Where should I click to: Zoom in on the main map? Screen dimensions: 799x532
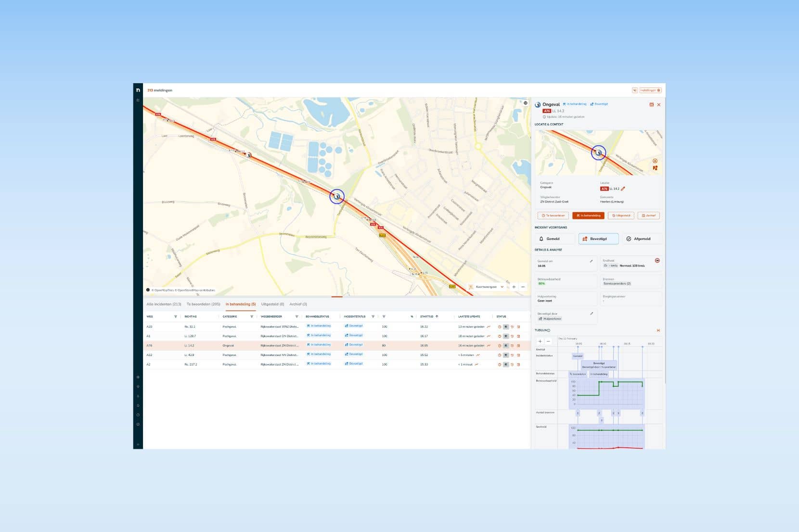click(514, 287)
